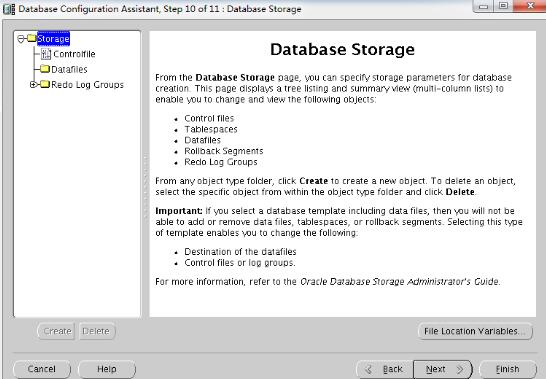Close the assistant window
Screen dimensions: 546x379
point(530,6)
